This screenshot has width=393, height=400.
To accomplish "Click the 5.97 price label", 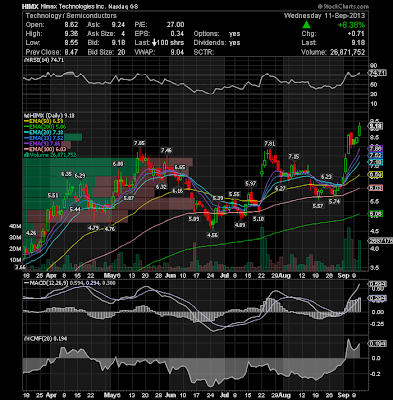I will (251, 184).
